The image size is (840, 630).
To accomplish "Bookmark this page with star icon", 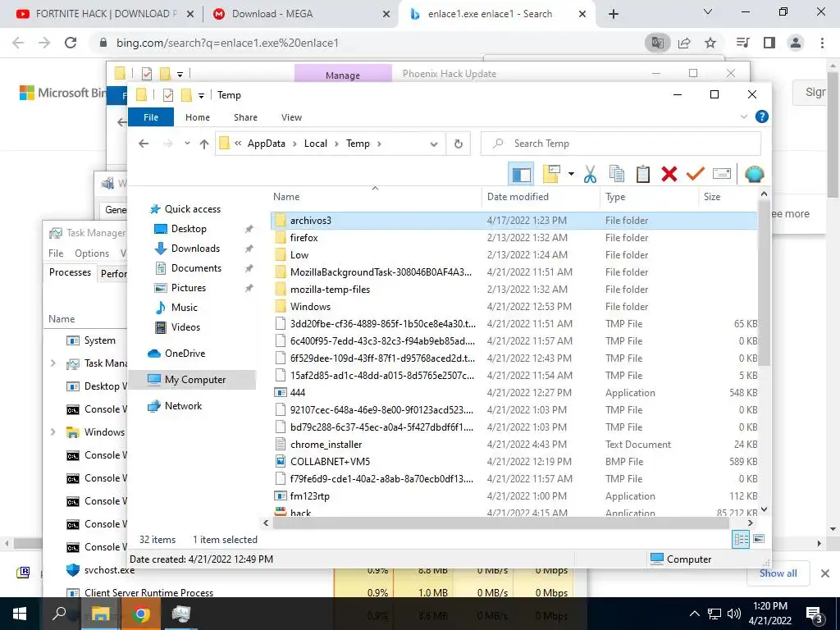I will click(710, 43).
